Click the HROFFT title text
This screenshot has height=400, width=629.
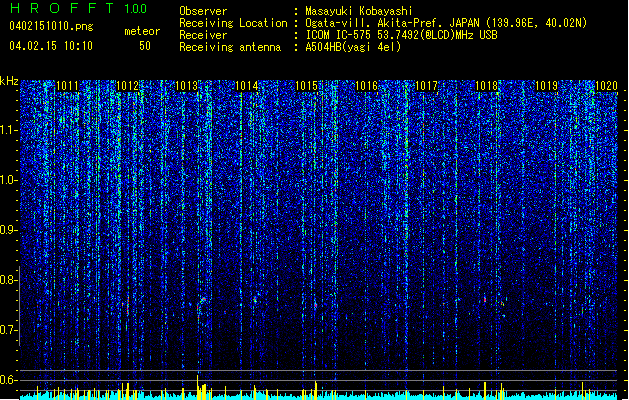click(62, 8)
